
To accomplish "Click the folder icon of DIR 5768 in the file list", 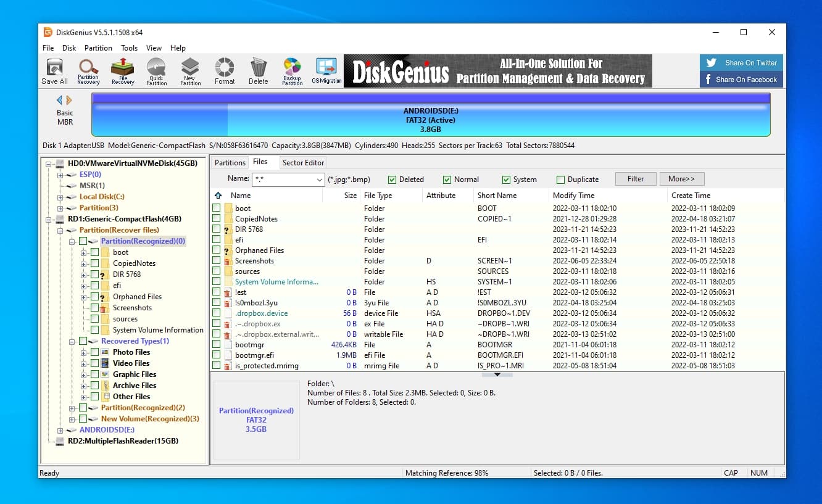I will pyautogui.click(x=228, y=229).
